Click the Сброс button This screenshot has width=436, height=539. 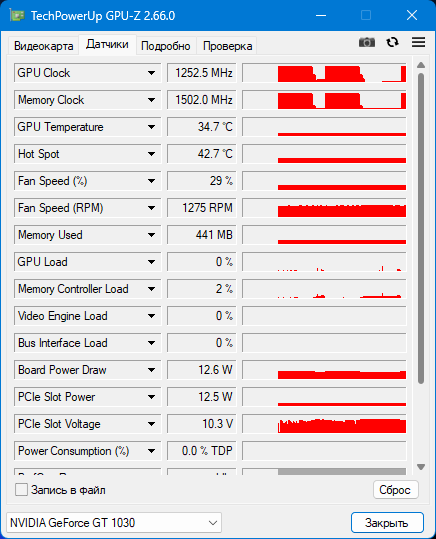click(x=395, y=490)
